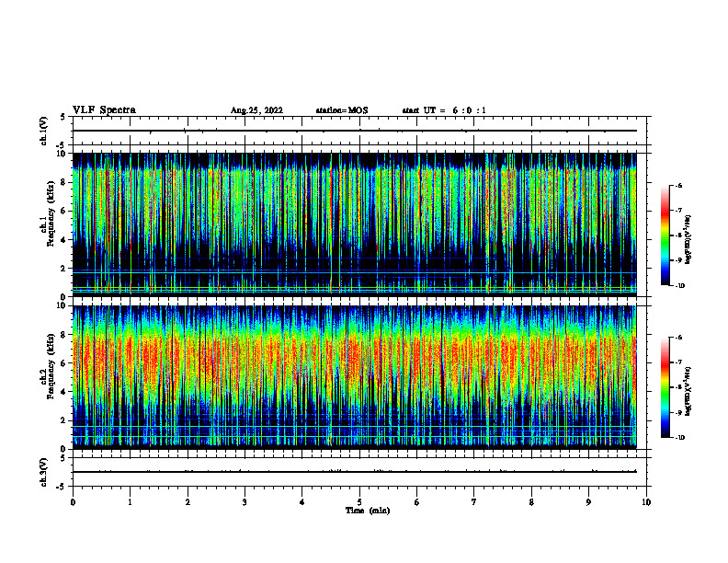Select the ch.2 colorbar log(PSD) label
This screenshot has width=728, height=563.
click(688, 391)
